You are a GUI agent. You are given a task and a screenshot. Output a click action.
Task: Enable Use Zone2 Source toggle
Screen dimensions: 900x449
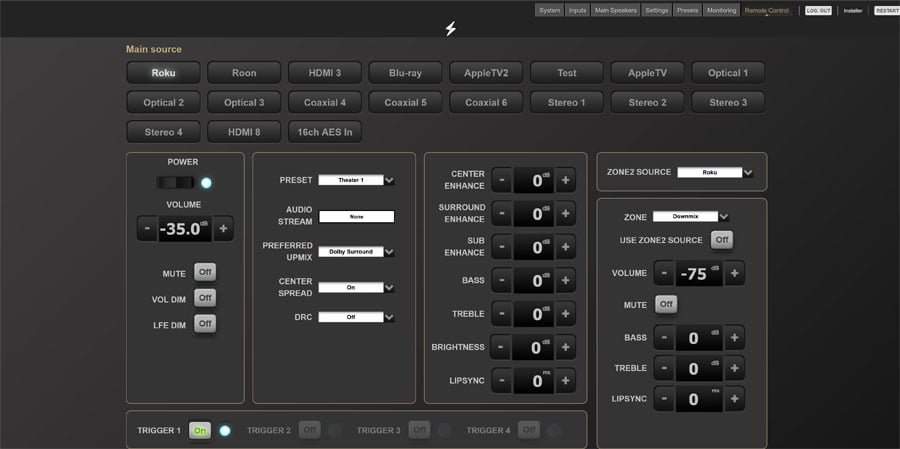coord(721,240)
